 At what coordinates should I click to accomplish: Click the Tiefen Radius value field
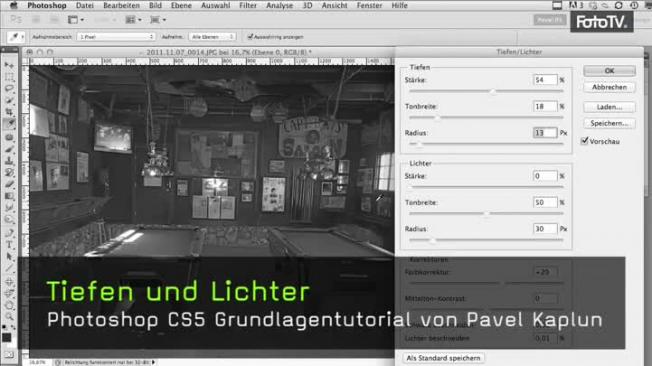tap(545, 133)
